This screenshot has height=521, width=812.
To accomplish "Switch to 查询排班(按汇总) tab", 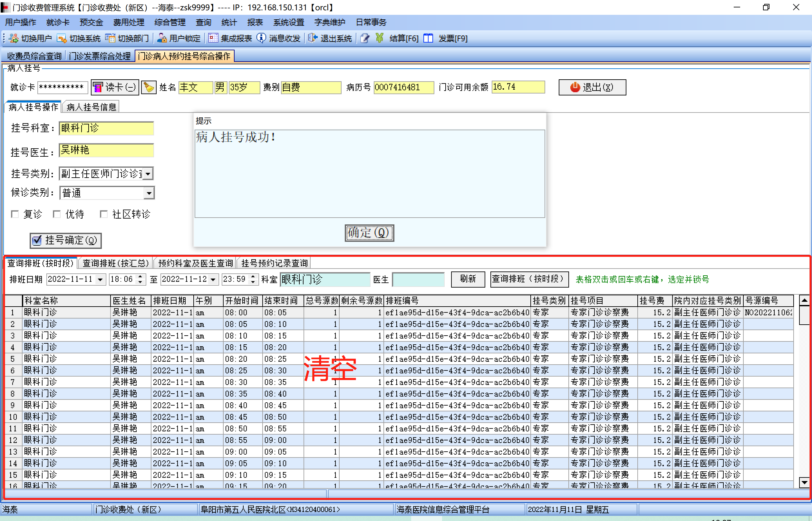I will pyautogui.click(x=116, y=263).
